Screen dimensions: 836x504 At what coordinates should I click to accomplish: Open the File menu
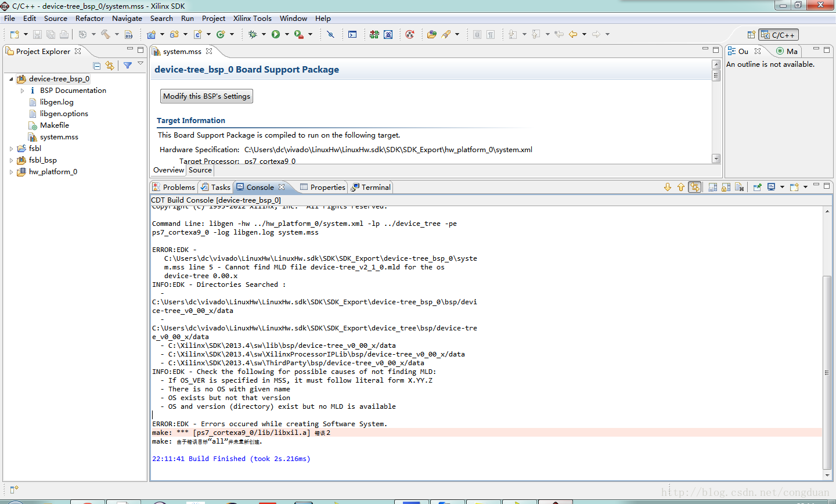click(x=10, y=19)
